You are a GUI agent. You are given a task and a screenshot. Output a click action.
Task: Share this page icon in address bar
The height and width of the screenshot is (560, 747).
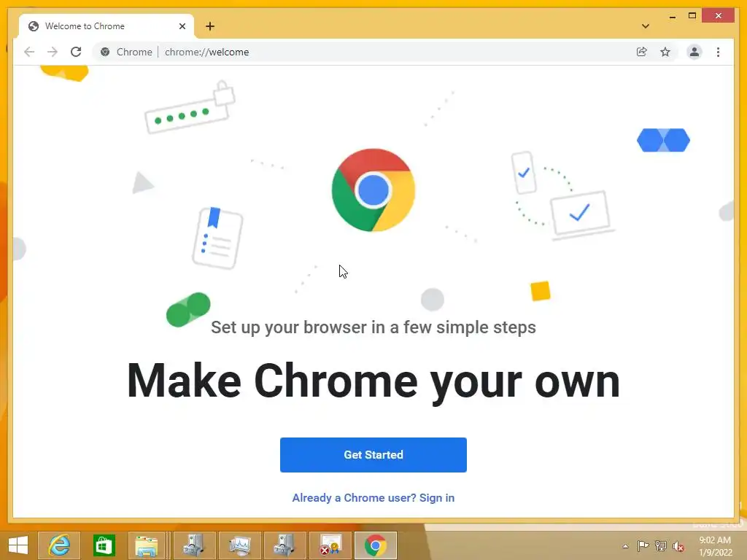[x=642, y=52]
